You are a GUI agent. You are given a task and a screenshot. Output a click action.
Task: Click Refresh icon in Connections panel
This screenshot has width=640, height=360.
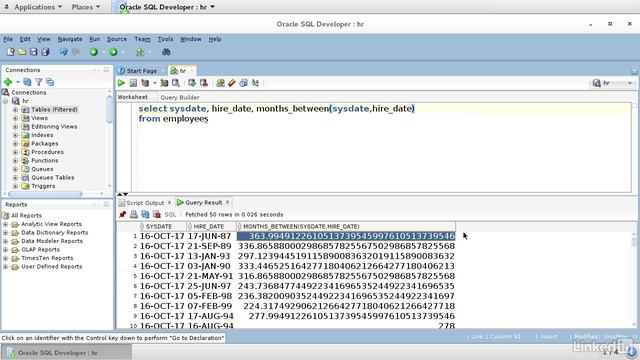click(x=27, y=82)
